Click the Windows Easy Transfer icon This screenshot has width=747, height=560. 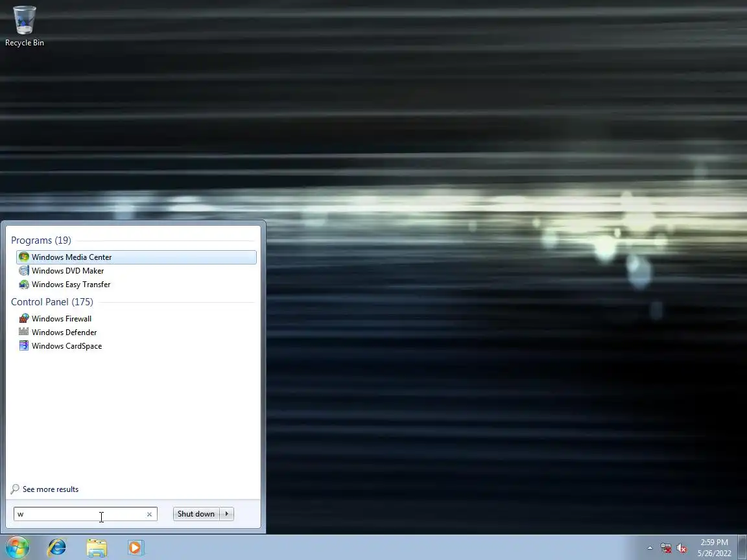24,285
